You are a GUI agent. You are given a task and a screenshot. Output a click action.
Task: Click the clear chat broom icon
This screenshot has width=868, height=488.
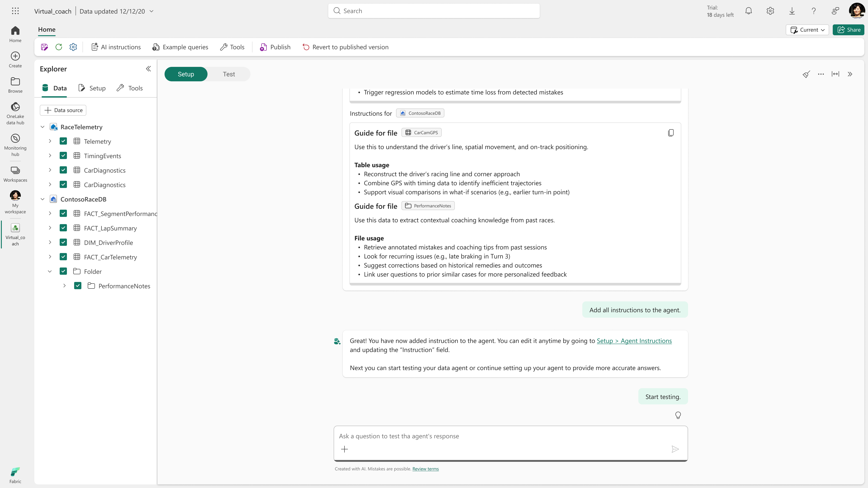pos(806,74)
